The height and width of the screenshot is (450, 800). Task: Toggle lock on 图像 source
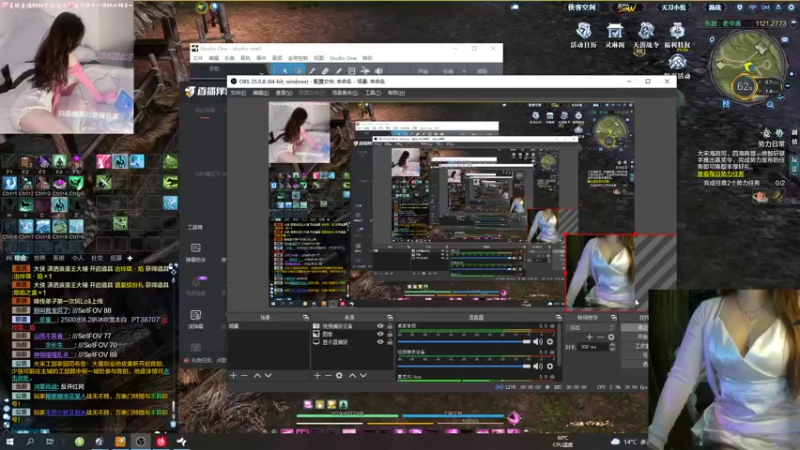point(390,334)
